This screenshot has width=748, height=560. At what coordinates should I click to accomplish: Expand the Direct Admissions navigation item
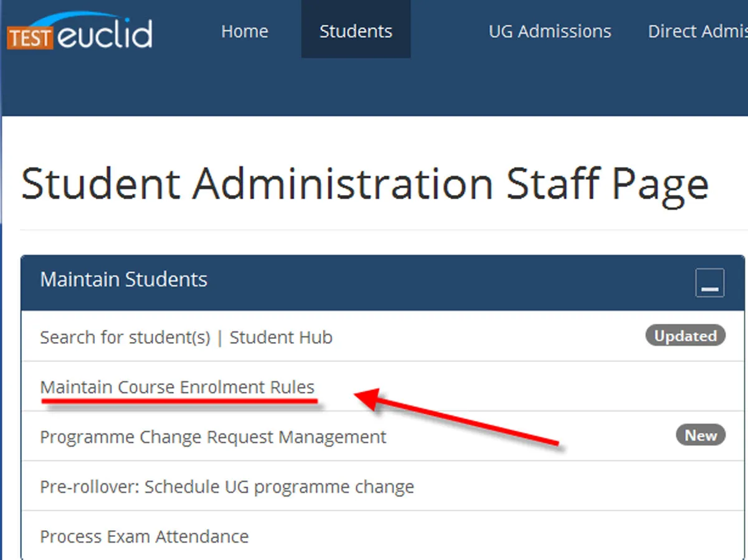click(x=697, y=31)
